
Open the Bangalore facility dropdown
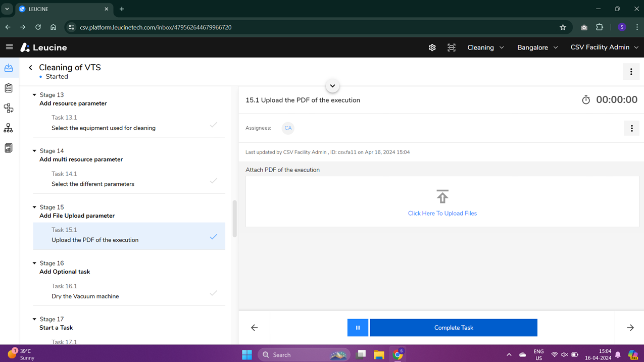click(537, 47)
